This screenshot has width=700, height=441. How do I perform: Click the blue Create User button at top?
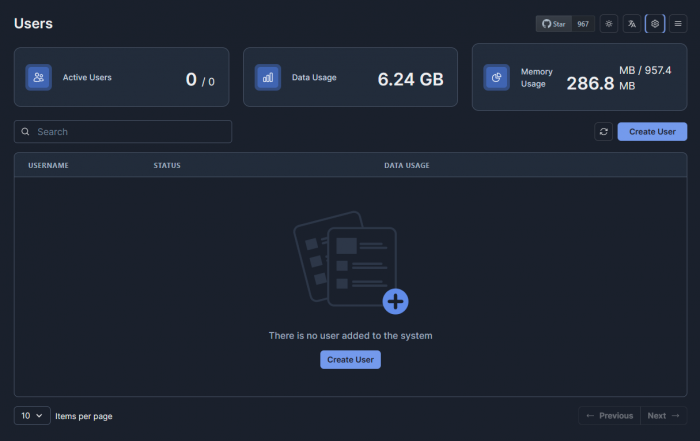point(652,132)
